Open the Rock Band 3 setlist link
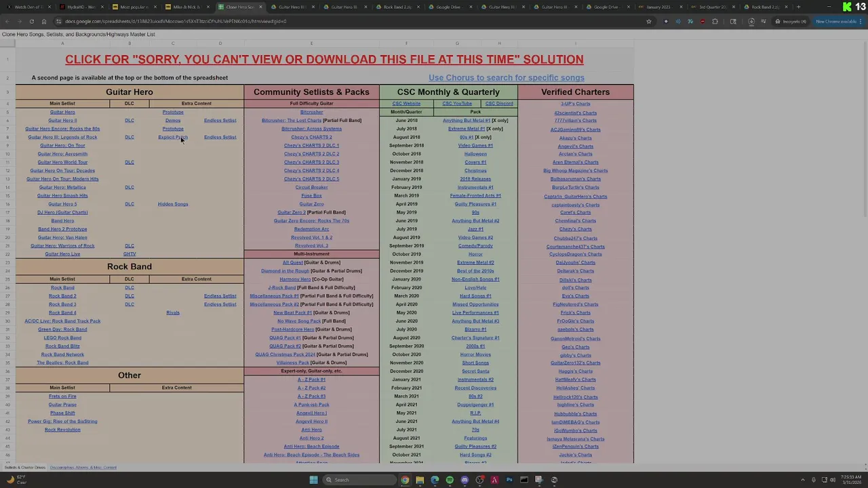Image resolution: width=868 pixels, height=488 pixels. (62, 304)
